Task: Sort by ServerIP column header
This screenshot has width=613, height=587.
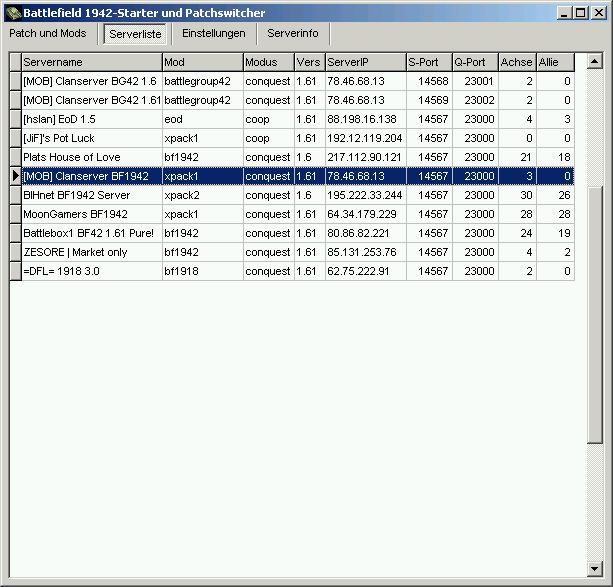Action: click(366, 62)
